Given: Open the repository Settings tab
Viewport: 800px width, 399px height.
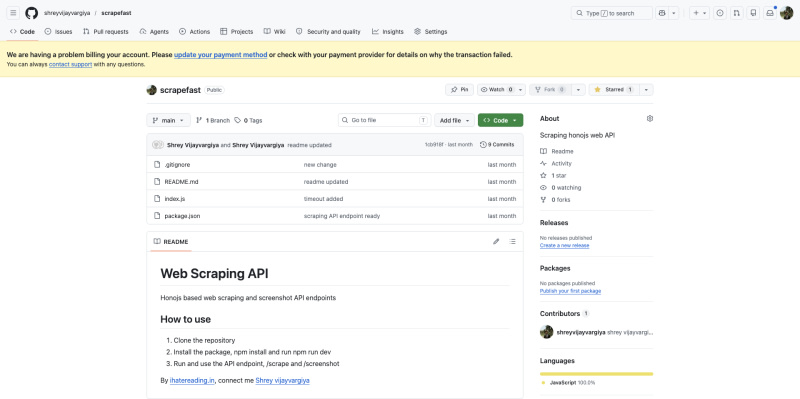Looking at the screenshot, I should (x=431, y=32).
